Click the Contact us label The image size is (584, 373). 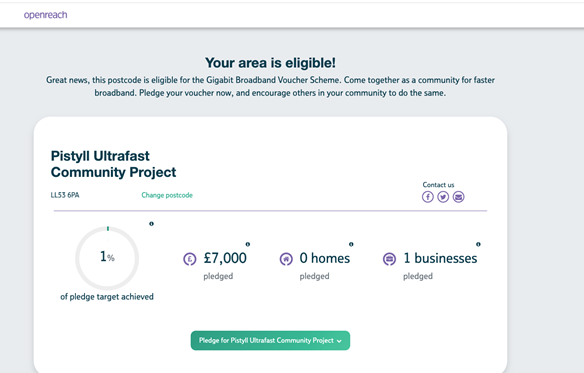tap(438, 185)
